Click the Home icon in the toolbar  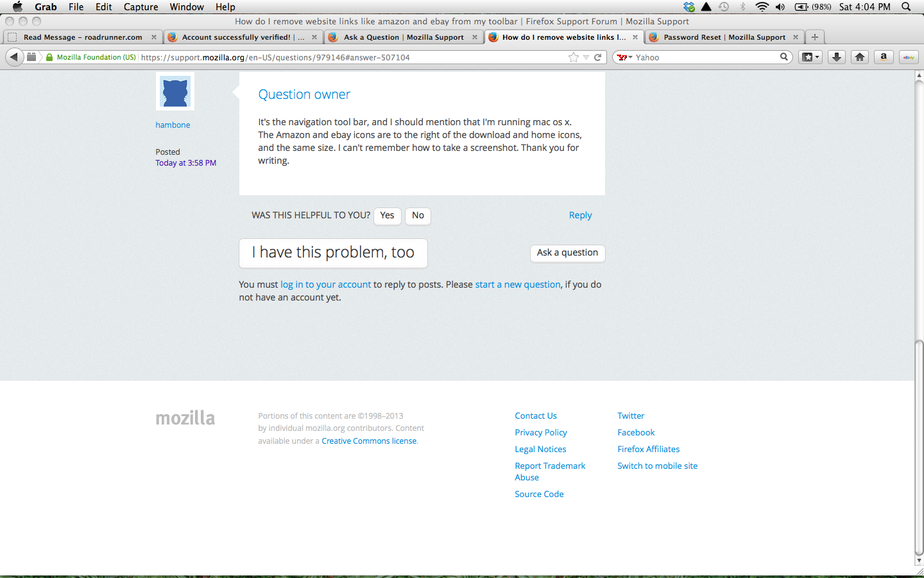pos(859,57)
